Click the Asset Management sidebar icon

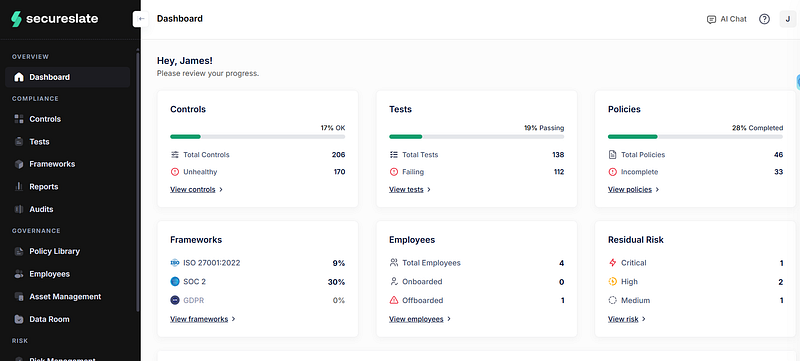(19, 296)
